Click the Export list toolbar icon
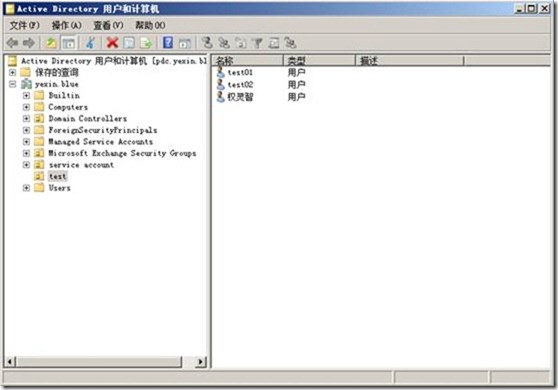The image size is (558, 390). click(x=146, y=43)
